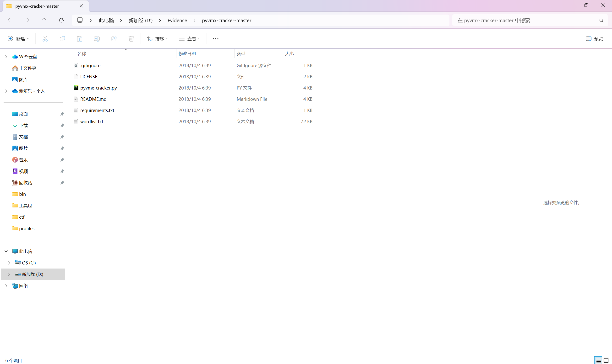This screenshot has height=364, width=612.
Task: Collapse the 此电脑 tree node
Action: coord(6,251)
